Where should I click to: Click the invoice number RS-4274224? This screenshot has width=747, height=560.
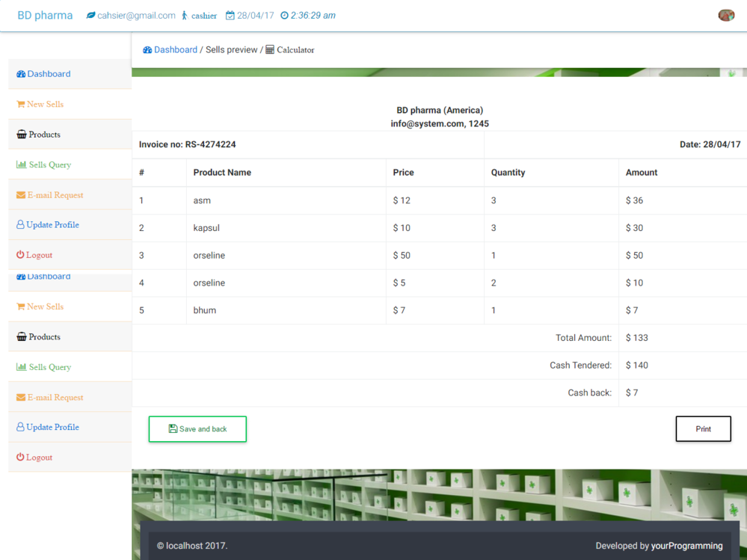(210, 144)
